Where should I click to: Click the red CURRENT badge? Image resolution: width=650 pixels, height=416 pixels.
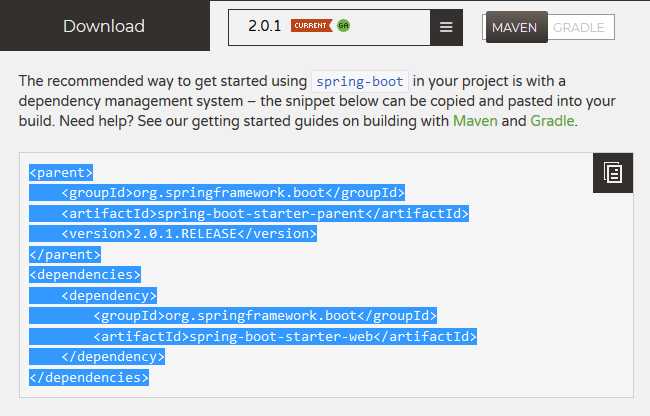(x=312, y=26)
